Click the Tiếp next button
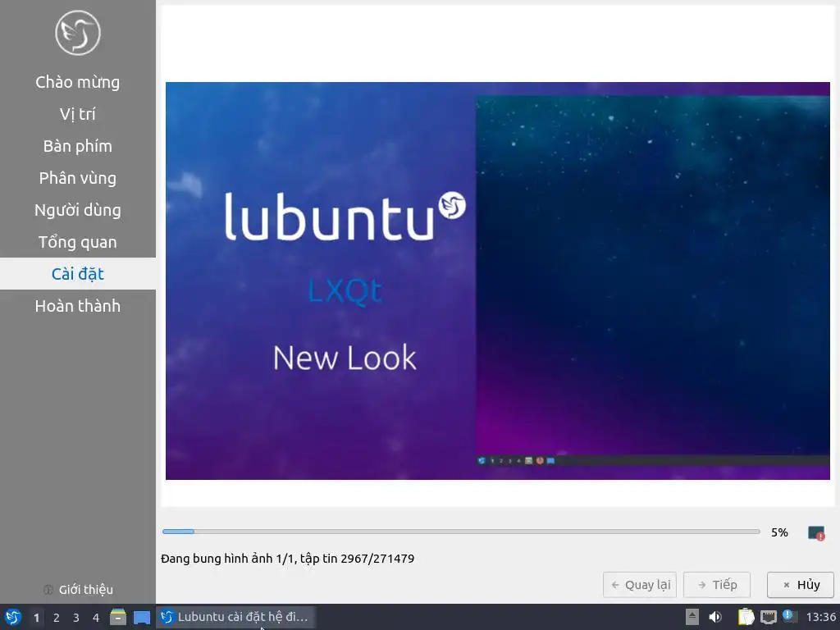The image size is (840, 630). pos(717,585)
